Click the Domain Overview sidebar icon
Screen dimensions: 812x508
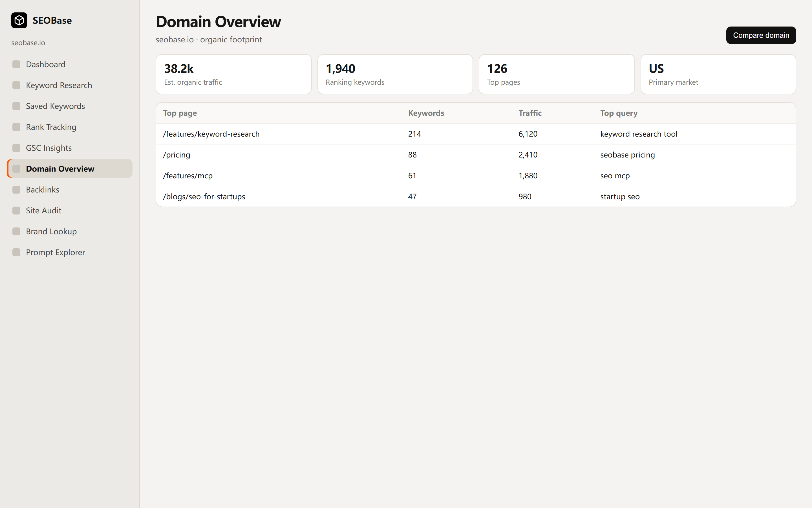coord(16,169)
